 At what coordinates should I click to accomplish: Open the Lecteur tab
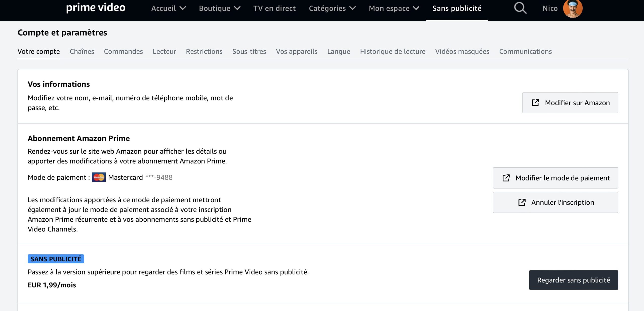point(164,51)
